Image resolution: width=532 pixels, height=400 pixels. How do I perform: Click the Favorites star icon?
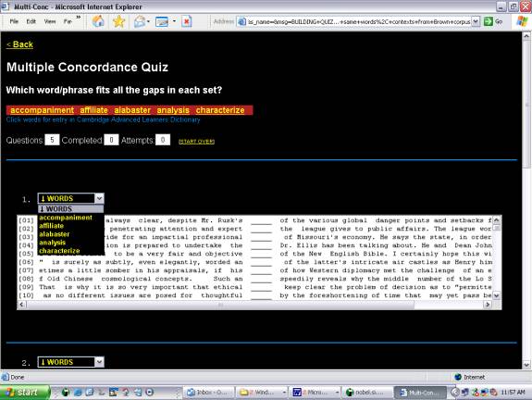point(118,21)
